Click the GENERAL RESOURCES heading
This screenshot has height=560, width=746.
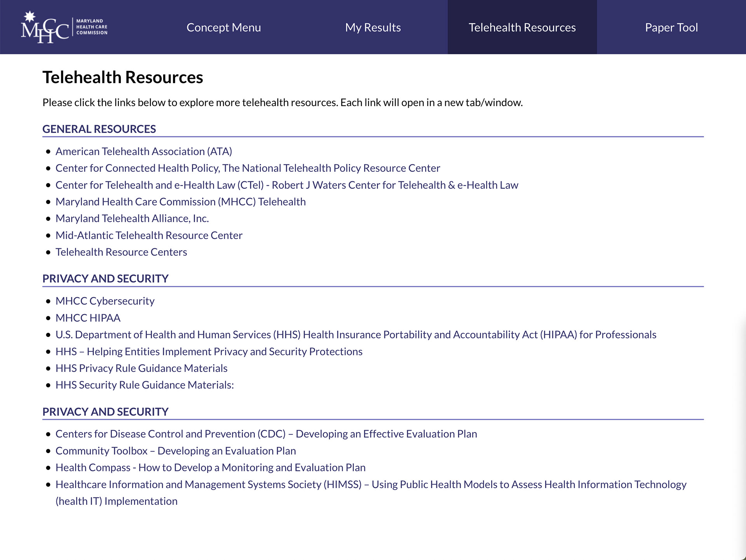pos(99,129)
